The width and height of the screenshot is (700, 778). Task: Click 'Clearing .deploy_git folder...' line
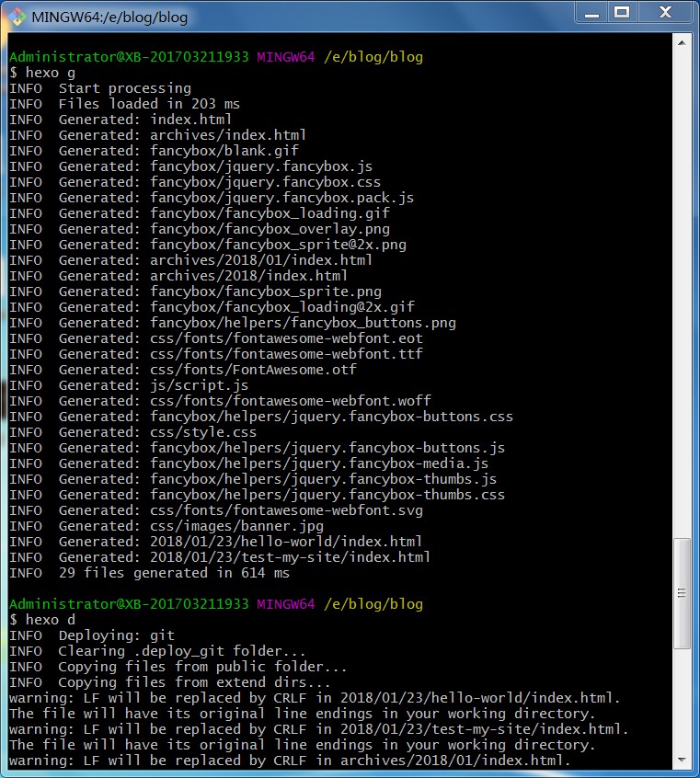[x=157, y=651]
